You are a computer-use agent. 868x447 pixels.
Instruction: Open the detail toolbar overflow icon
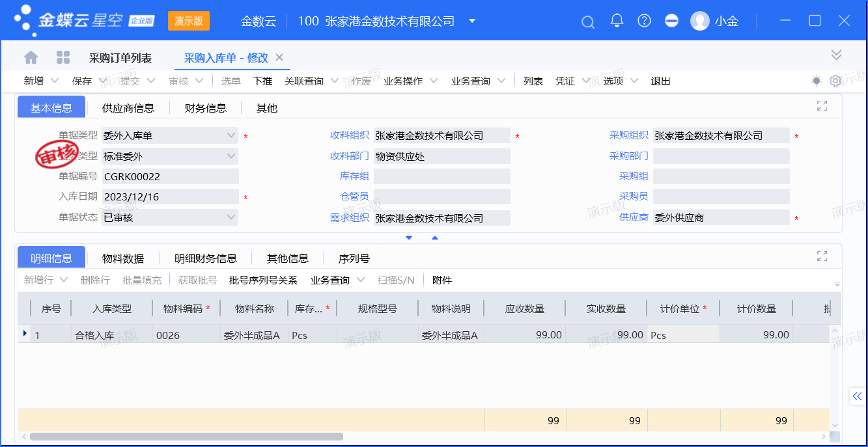[837, 284]
